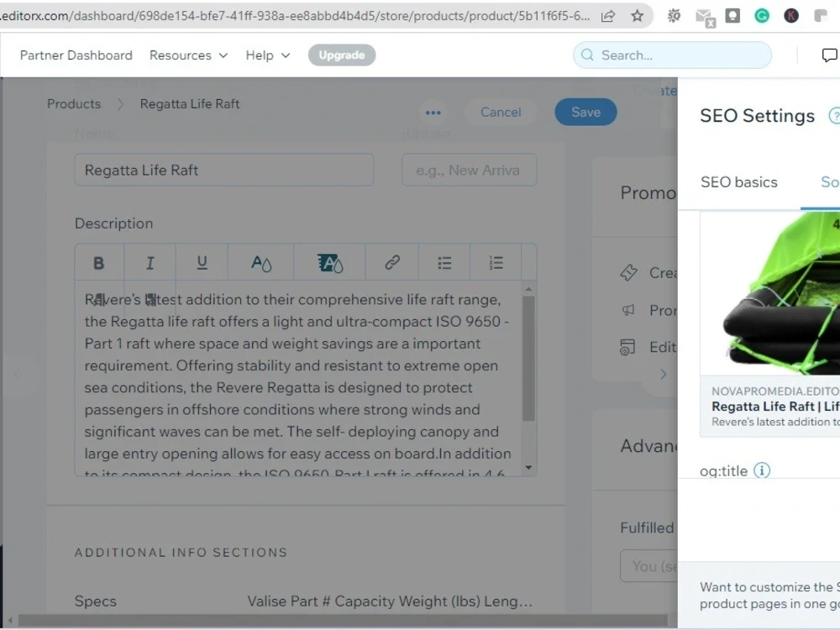Viewport: 840px width, 630px height.
Task: Open the gear-shaped browser extension
Action: [x=674, y=16]
